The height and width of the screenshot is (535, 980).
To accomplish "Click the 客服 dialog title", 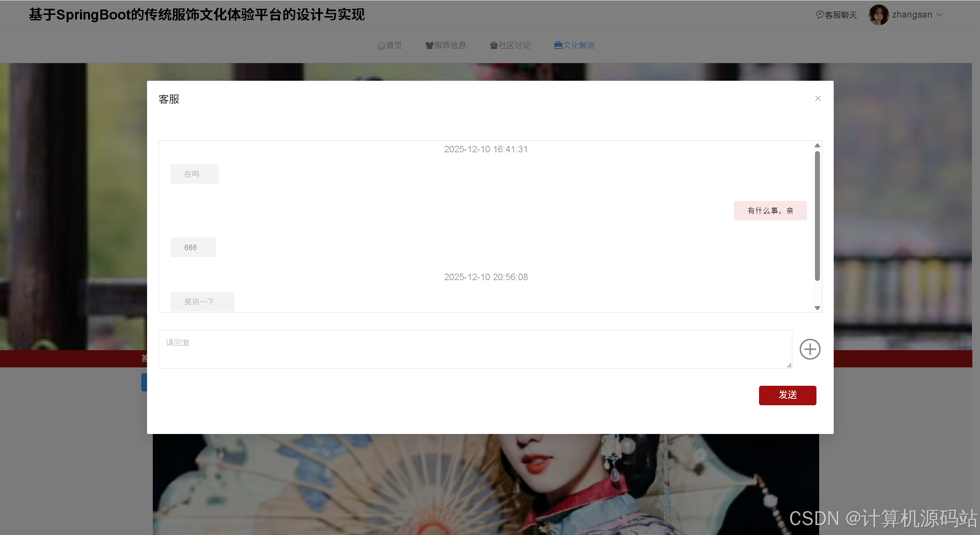I will (169, 99).
